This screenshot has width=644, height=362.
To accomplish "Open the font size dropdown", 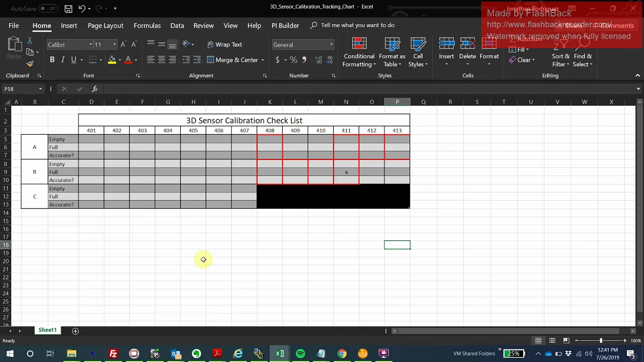I will click(114, 45).
